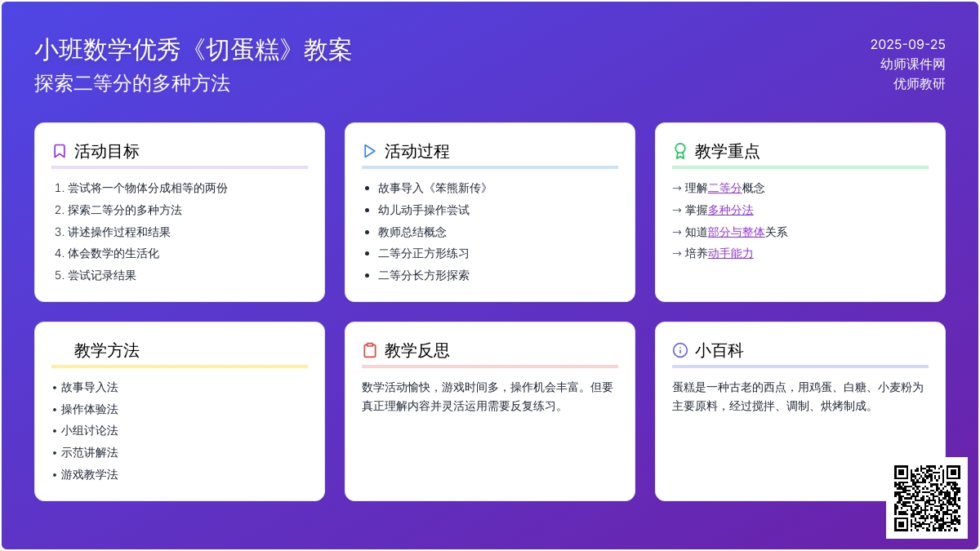Viewport: 980px width, 551px height.
Task: Open the 多种分法 link
Action: point(730,210)
